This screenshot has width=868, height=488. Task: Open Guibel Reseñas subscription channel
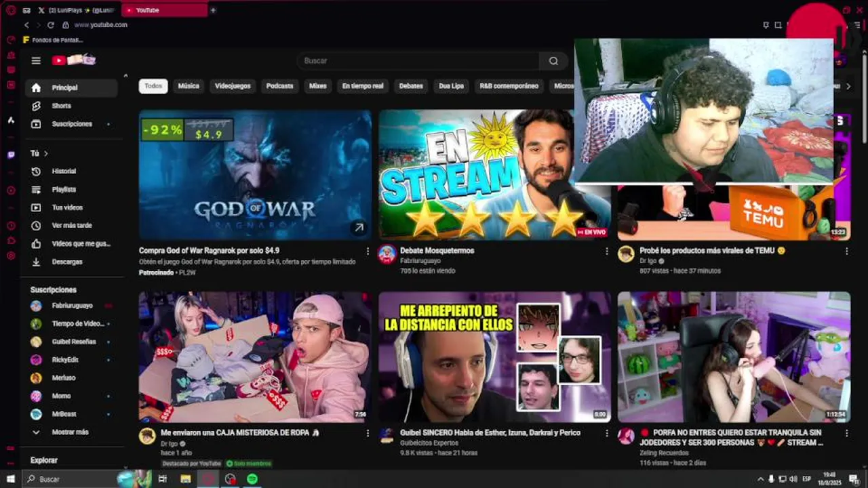pos(71,342)
